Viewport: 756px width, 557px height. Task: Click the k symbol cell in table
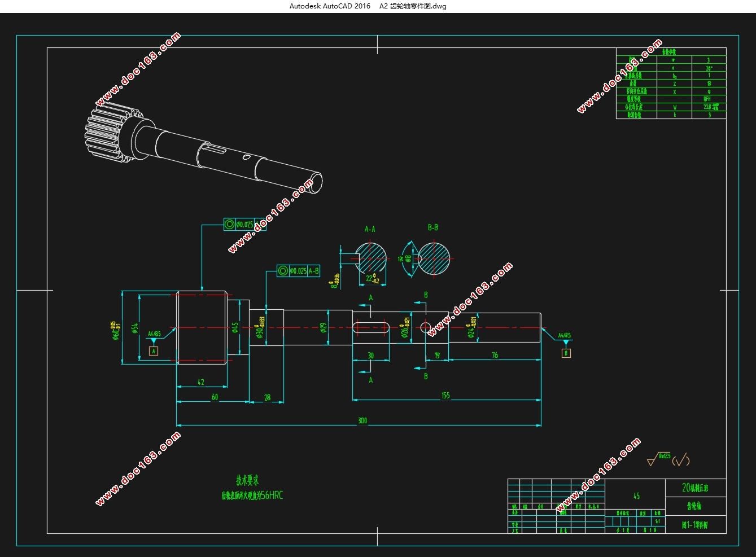pyautogui.click(x=674, y=115)
